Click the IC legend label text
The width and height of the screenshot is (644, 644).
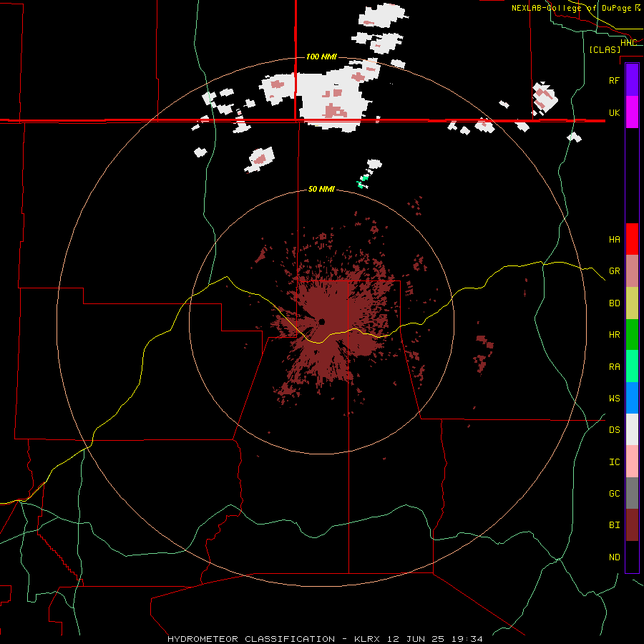pos(614,462)
